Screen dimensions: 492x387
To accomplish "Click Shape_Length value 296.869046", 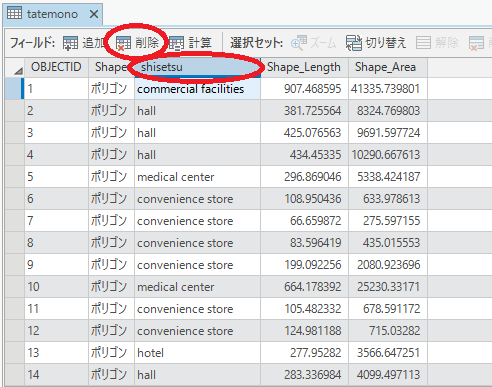I will point(304,177).
